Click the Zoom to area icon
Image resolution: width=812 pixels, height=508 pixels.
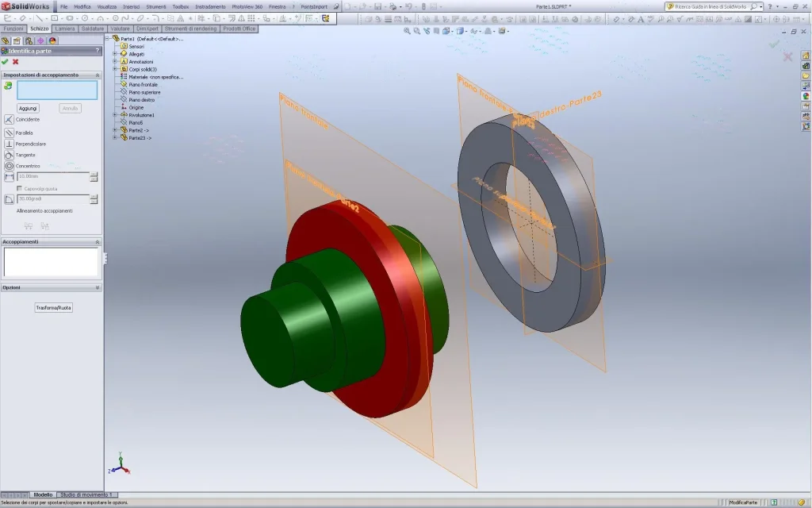tap(417, 31)
